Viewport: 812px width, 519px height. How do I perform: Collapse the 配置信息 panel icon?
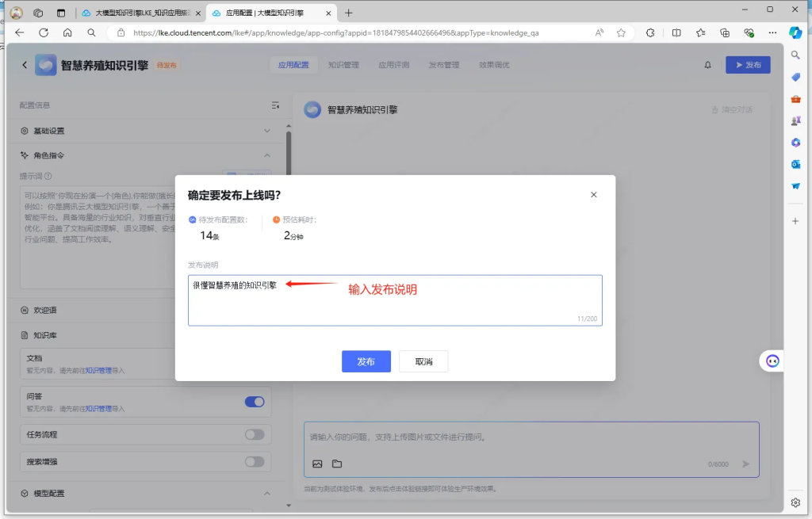[275, 105]
